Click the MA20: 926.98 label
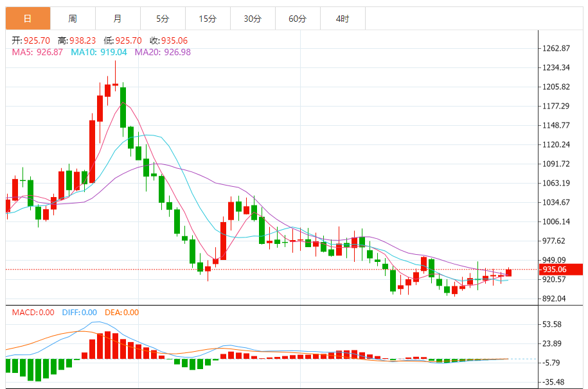The image size is (588, 389). [x=163, y=52]
